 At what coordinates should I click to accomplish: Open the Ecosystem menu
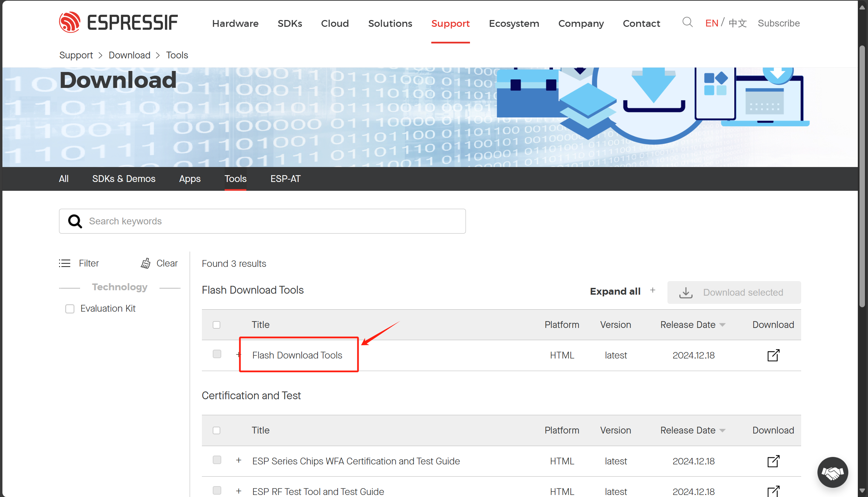514,23
